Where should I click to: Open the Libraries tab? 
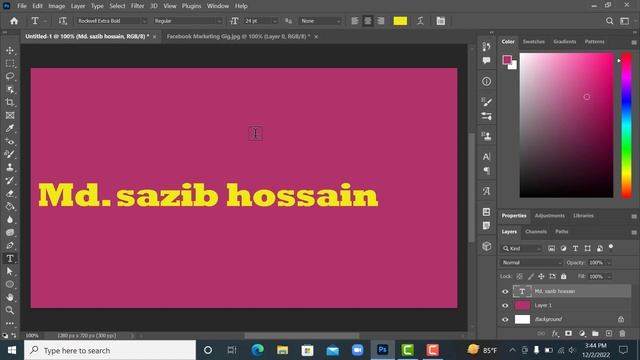(x=583, y=216)
